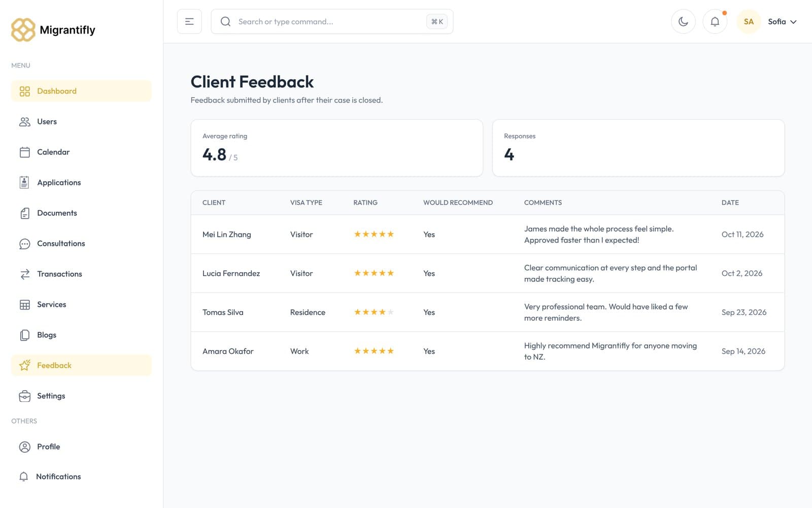This screenshot has width=812, height=508.
Task: Click the WOULD RECOMMEND column header
Action: pyautogui.click(x=458, y=203)
